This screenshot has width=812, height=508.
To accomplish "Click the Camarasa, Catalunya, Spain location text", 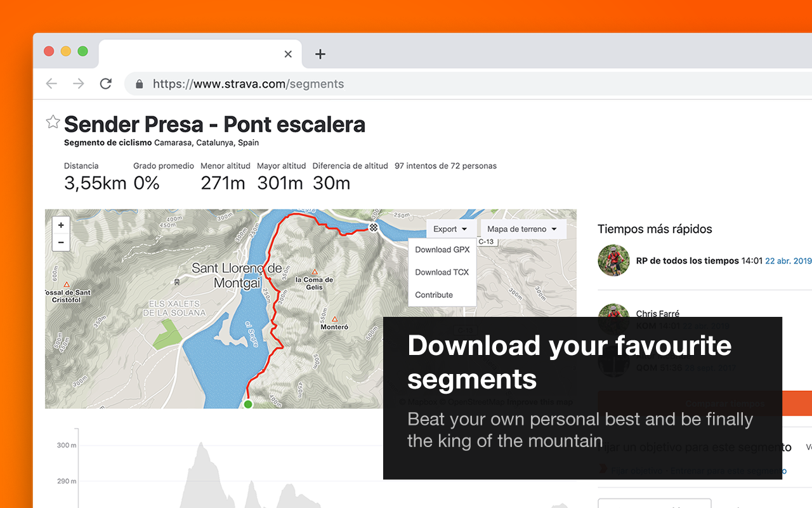I will point(207,143).
